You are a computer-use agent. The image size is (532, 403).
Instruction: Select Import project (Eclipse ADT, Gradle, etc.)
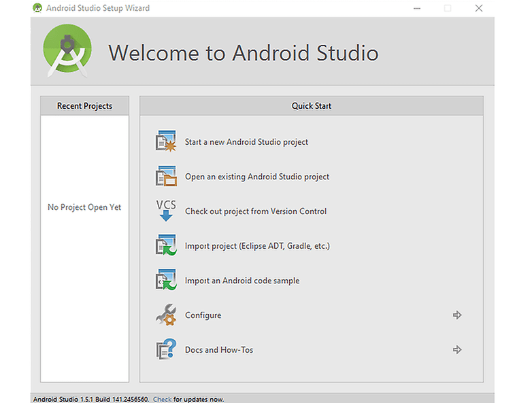(x=257, y=246)
